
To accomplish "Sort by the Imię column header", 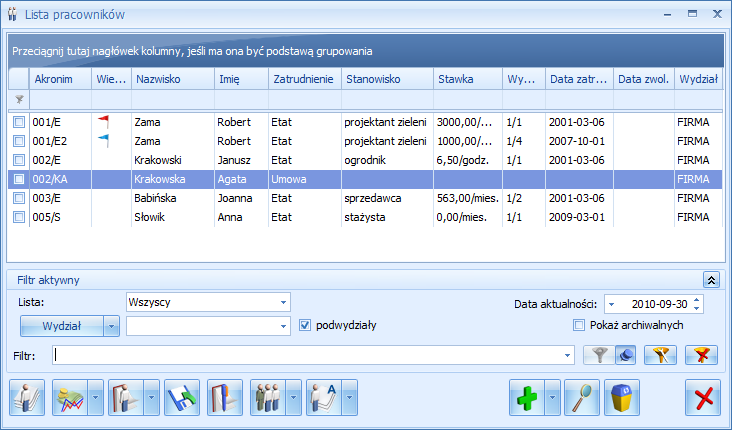I will pyautogui.click(x=241, y=79).
